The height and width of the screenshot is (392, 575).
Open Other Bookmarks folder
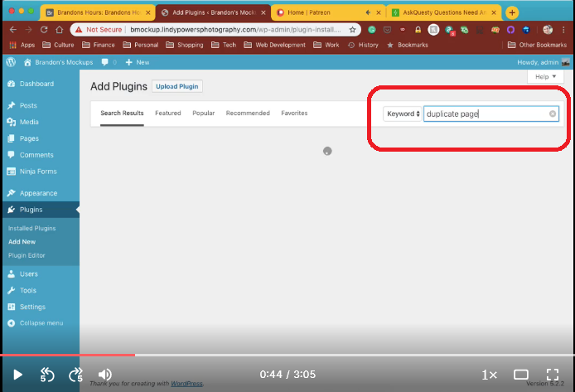tap(537, 45)
